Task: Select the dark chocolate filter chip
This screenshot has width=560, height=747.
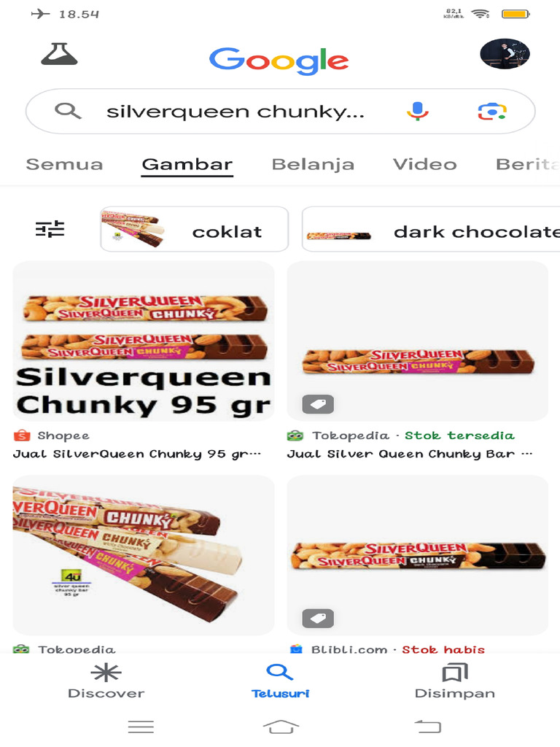Action: 431,229
